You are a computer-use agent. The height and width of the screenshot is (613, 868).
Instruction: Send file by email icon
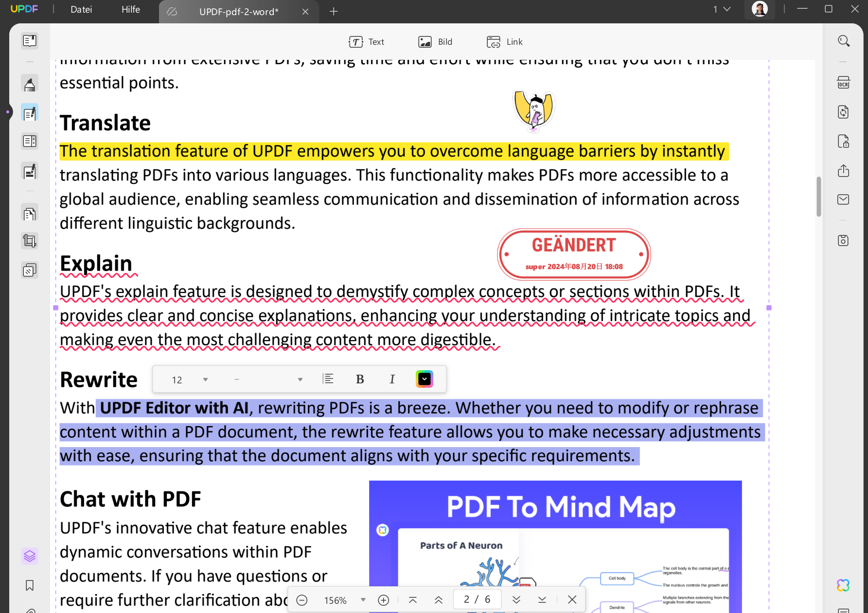click(x=843, y=199)
